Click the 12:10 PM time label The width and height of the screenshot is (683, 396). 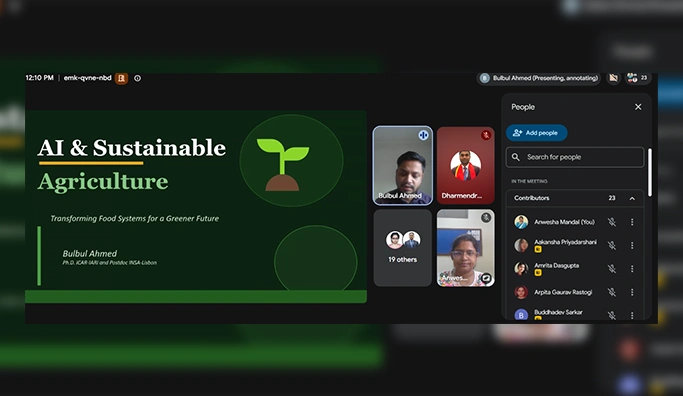pyautogui.click(x=40, y=78)
